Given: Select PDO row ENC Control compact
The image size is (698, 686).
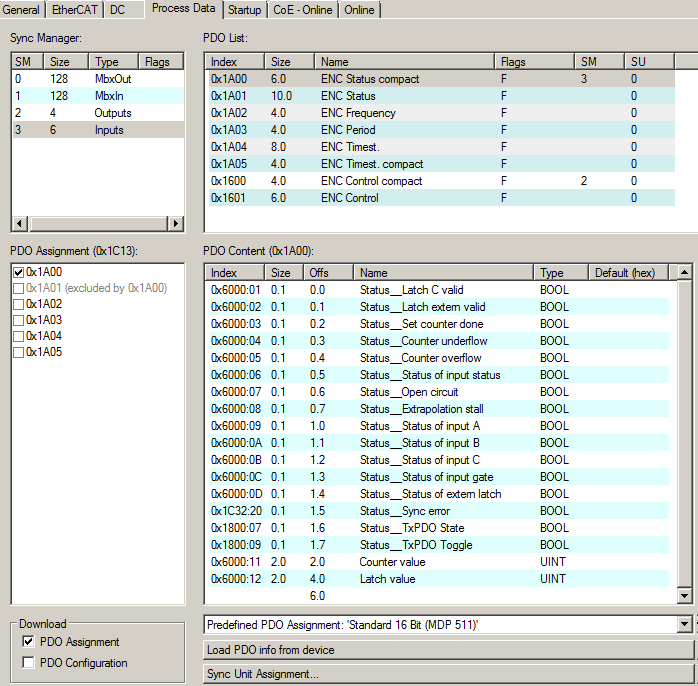Looking at the screenshot, I should coord(442,181).
